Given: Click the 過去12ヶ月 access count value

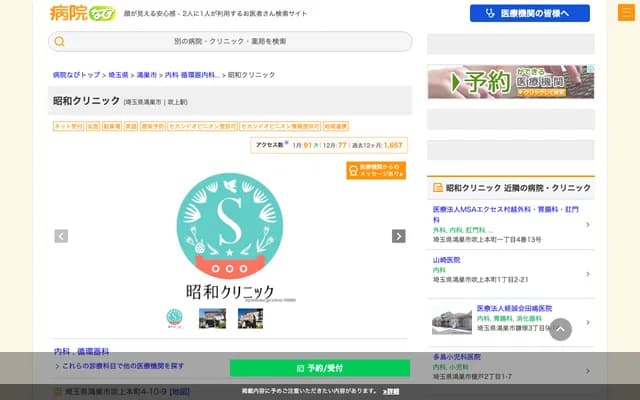Looking at the screenshot, I should [x=393, y=145].
